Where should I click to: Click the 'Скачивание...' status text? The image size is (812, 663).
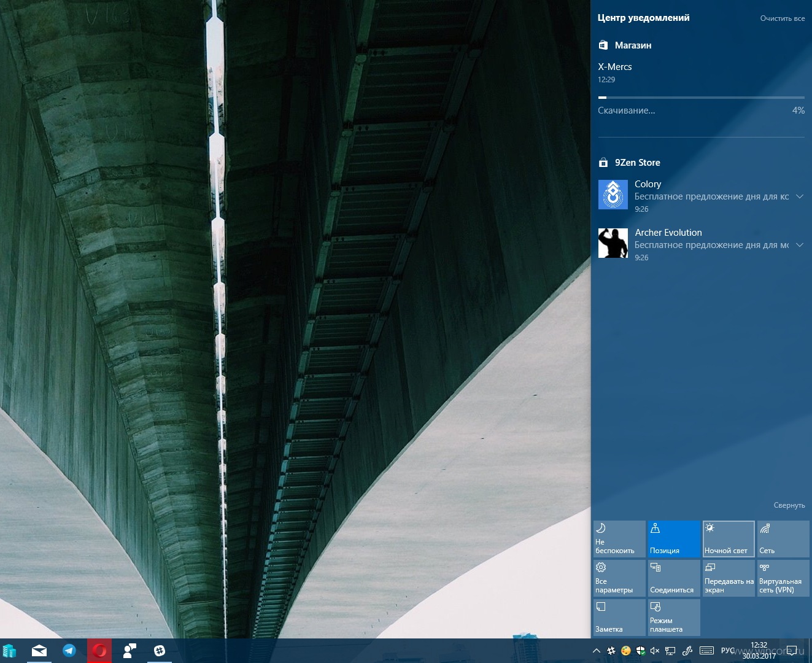point(627,110)
